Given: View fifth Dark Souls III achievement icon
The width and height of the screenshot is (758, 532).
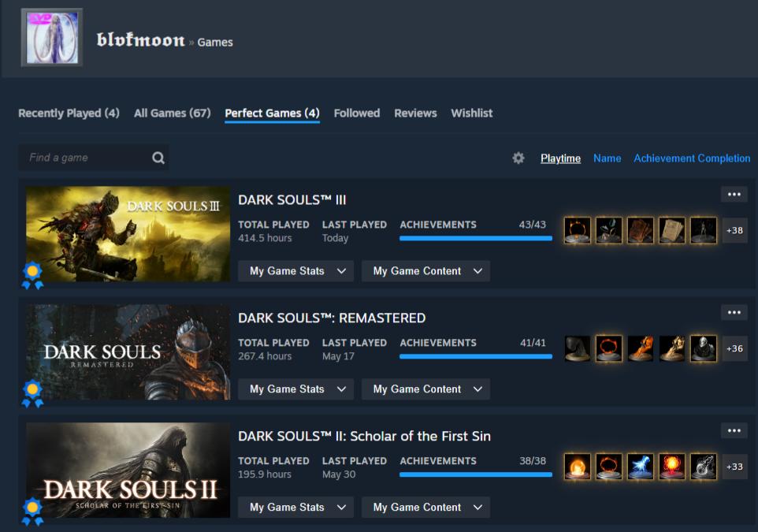Looking at the screenshot, I should tap(704, 230).
